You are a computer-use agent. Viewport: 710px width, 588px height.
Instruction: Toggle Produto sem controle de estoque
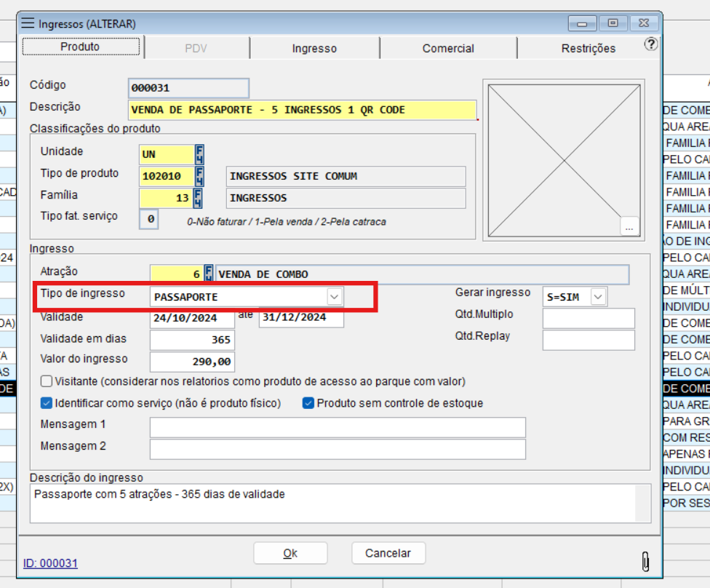click(x=308, y=403)
